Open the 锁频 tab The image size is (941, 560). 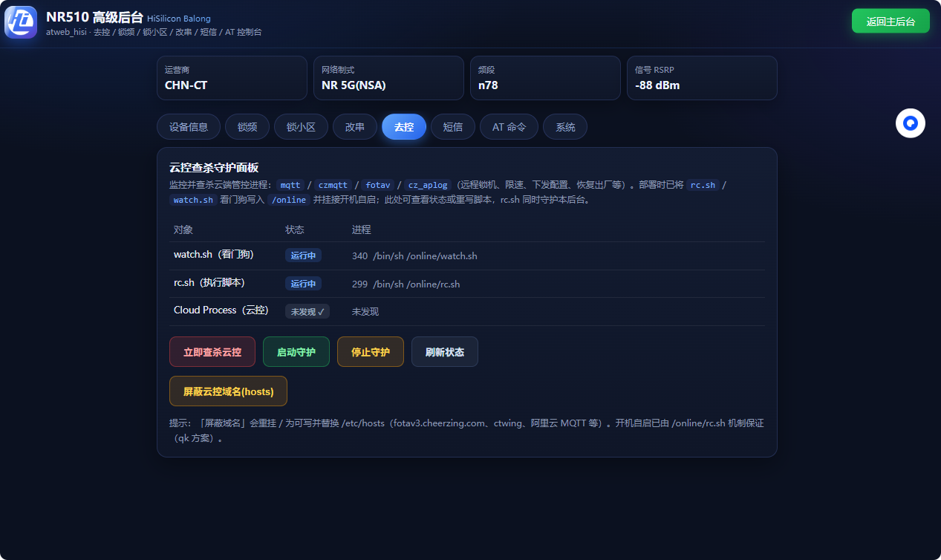point(247,127)
